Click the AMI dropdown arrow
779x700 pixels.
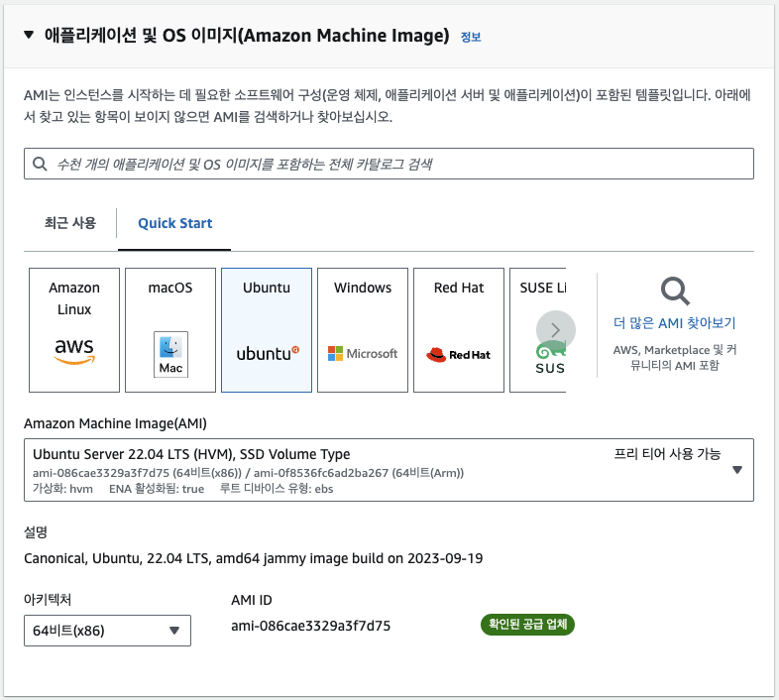(x=737, y=470)
